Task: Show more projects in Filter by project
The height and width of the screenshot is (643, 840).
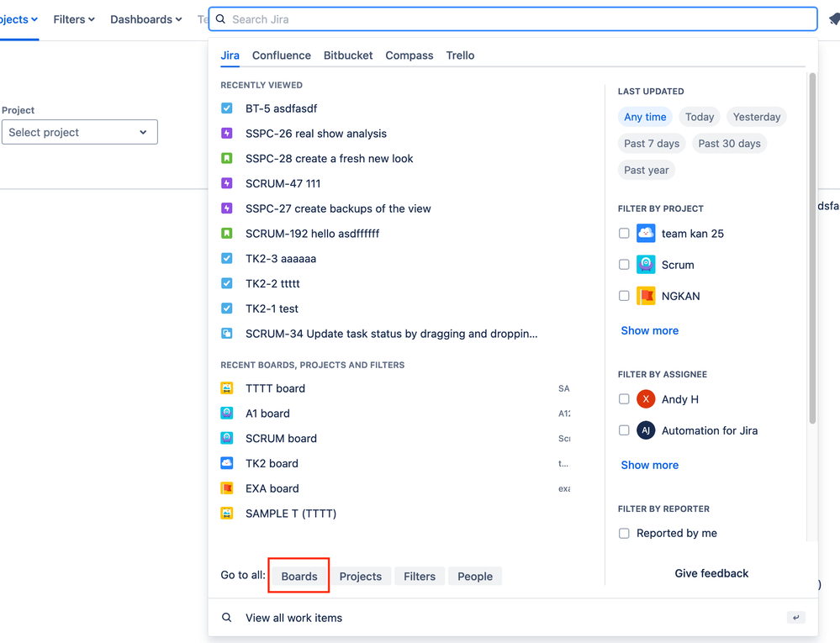Action: click(x=649, y=331)
